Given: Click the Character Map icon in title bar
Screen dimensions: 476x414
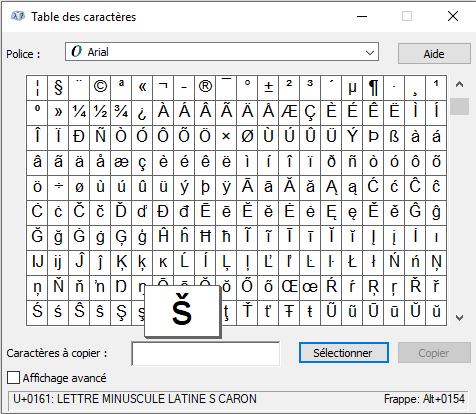Looking at the screenshot, I should point(17,16).
